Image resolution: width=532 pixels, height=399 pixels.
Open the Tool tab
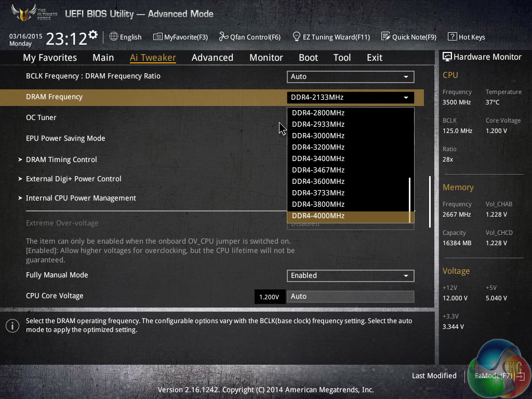[342, 57]
